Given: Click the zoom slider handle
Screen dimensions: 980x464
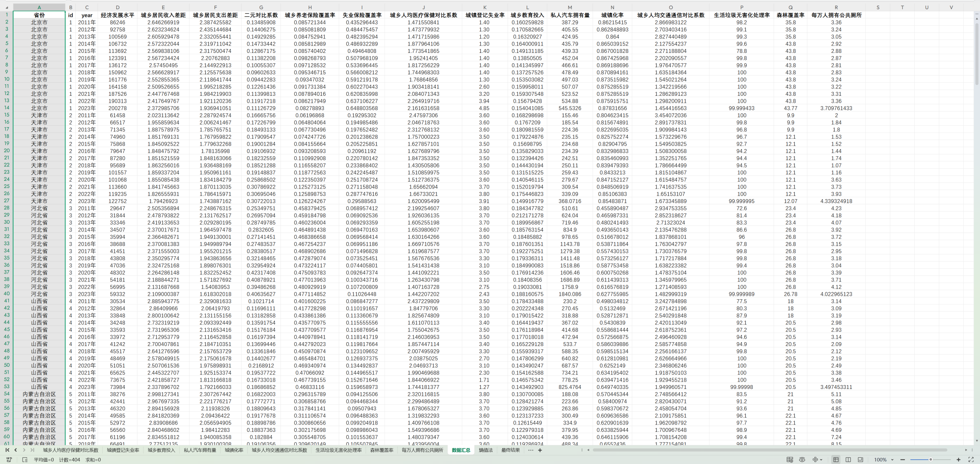Looking at the screenshot, I should point(931,460).
